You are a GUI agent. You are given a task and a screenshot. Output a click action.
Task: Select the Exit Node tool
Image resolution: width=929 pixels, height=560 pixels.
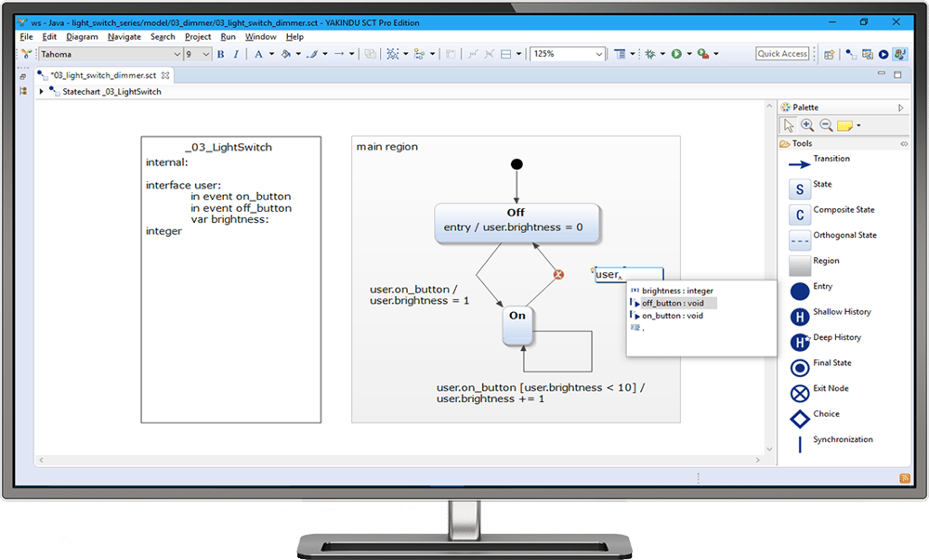click(800, 394)
